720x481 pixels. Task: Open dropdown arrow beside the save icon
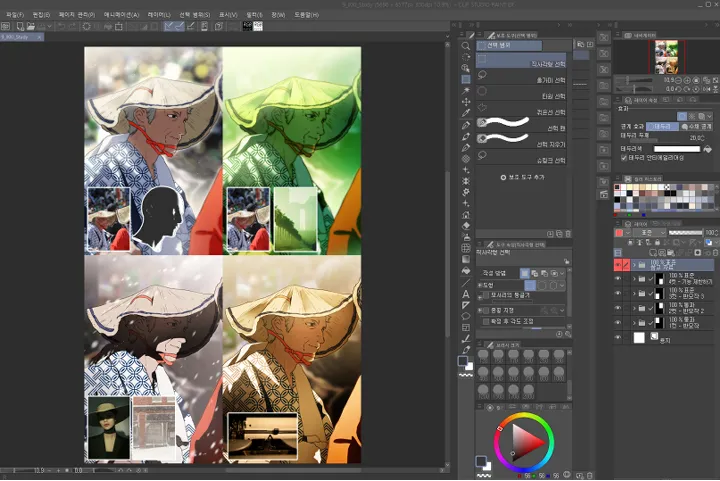(49, 27)
